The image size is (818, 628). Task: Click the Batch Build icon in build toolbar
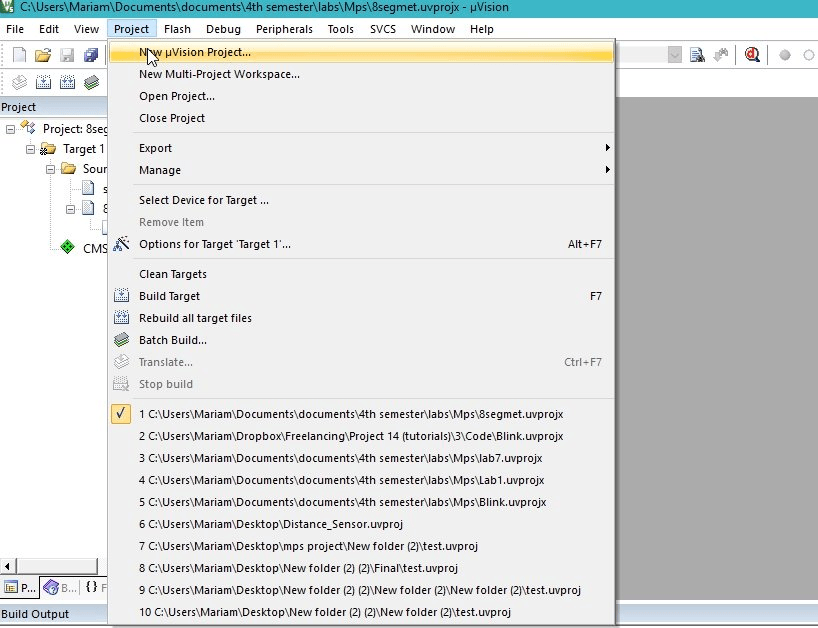point(92,83)
